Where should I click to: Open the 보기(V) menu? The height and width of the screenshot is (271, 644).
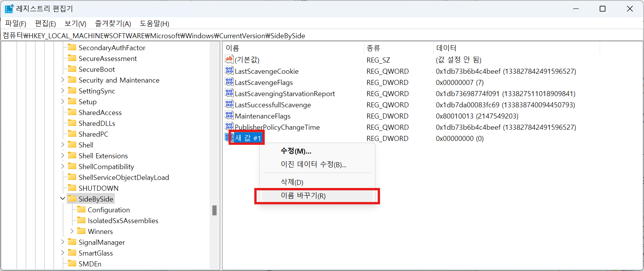click(76, 24)
